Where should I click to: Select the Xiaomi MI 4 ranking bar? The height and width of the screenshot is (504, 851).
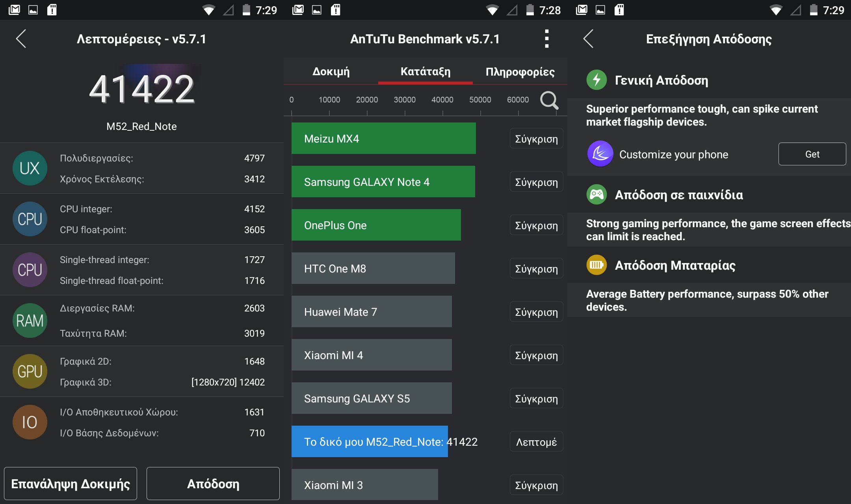tap(372, 355)
